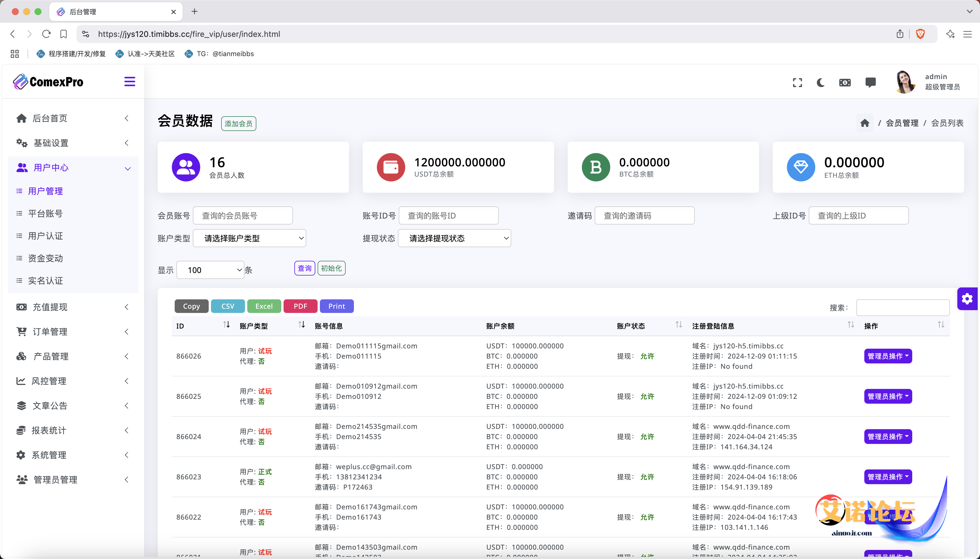Image resolution: width=980 pixels, height=559 pixels.
Task: Click the members total people icon
Action: [x=186, y=168]
